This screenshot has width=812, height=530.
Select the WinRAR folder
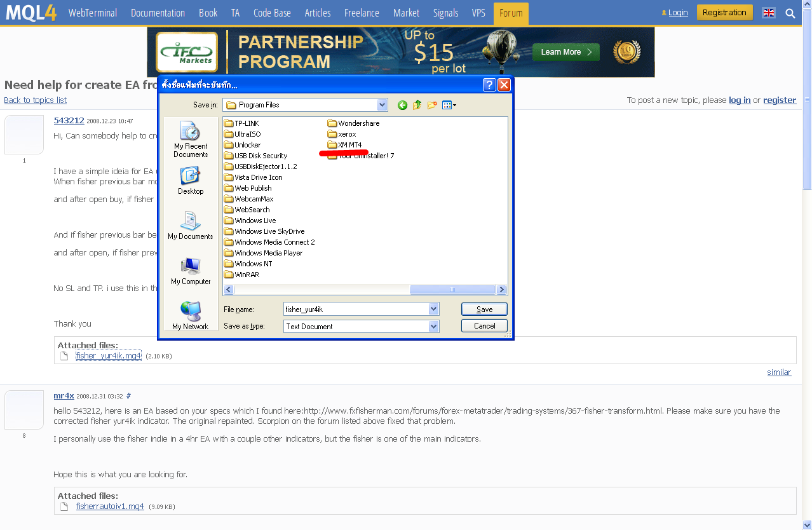(x=242, y=275)
